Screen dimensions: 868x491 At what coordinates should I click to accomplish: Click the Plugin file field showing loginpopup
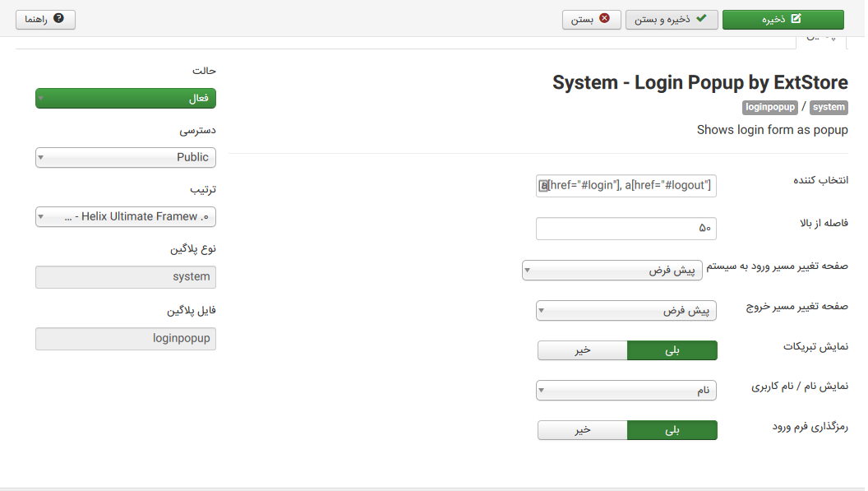(125, 338)
